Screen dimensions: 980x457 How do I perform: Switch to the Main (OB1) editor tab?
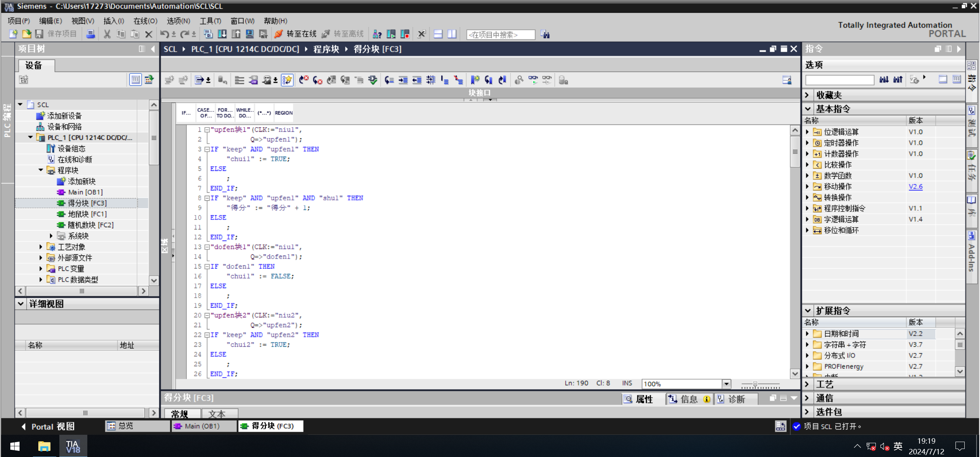click(x=202, y=426)
